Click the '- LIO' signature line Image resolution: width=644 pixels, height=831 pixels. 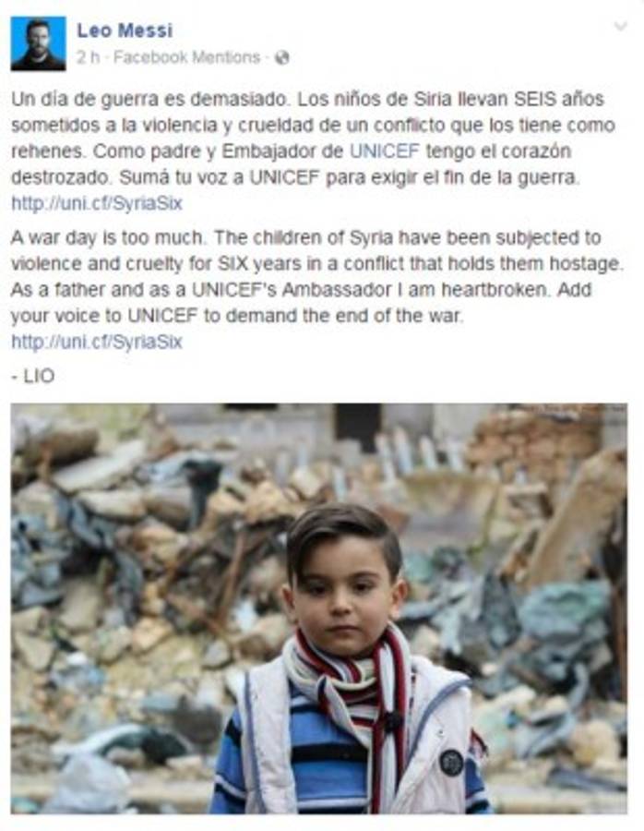(x=33, y=377)
